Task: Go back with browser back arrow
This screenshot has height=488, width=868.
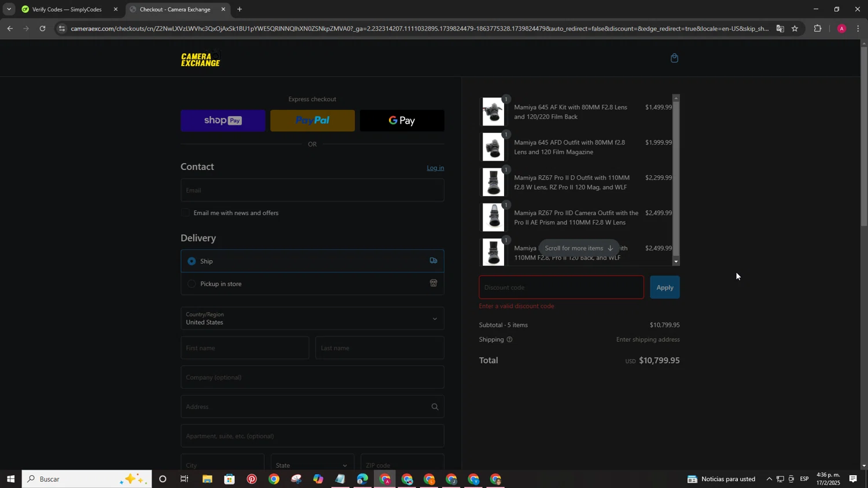Action: pos(10,28)
